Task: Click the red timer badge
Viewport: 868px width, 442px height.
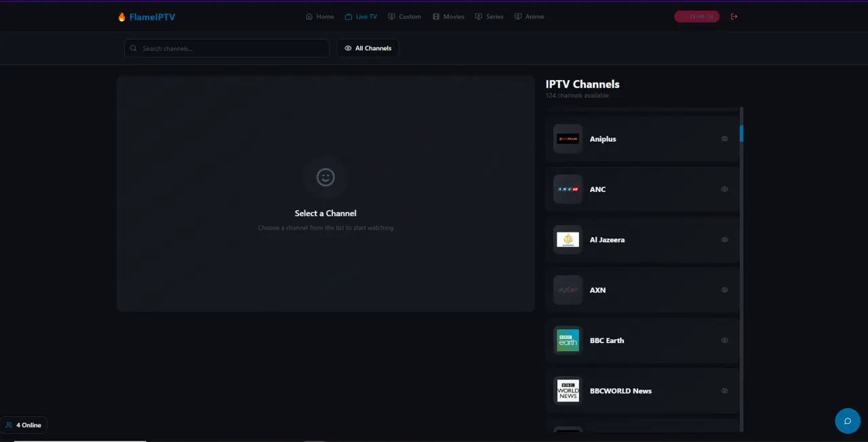Action: [x=696, y=16]
